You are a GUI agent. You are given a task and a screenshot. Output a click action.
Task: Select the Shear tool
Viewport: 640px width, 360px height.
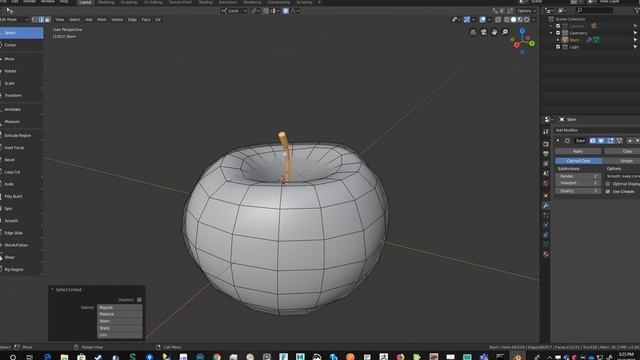(x=21, y=258)
